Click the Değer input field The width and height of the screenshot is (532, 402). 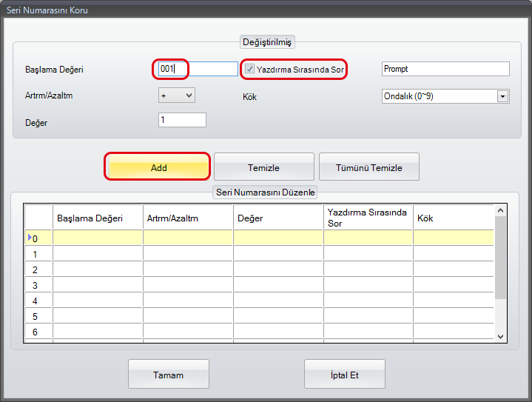[182, 120]
